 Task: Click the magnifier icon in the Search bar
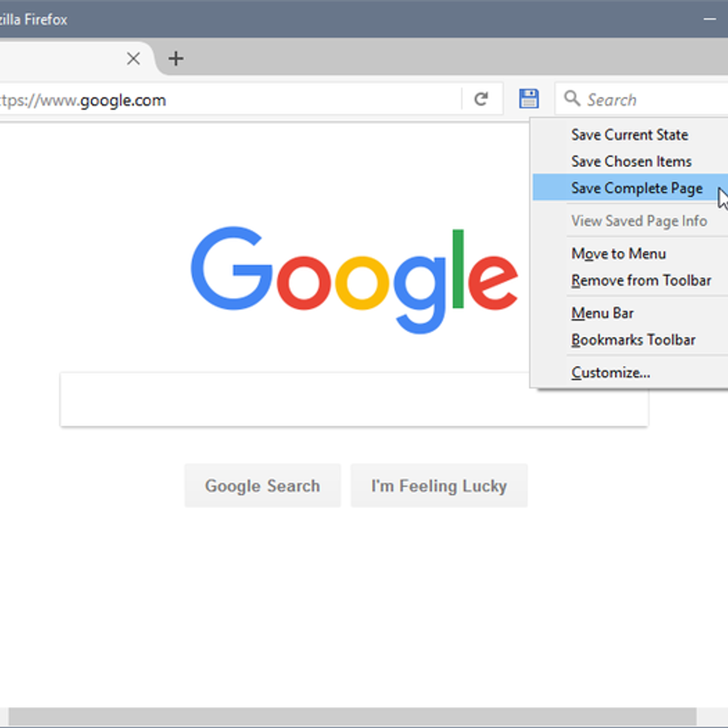click(x=571, y=98)
